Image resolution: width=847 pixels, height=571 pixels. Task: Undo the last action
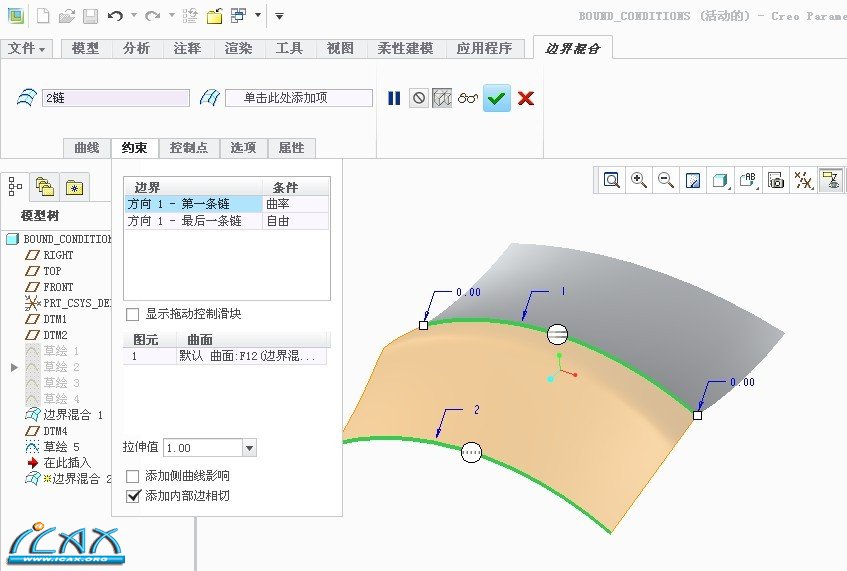[x=115, y=16]
